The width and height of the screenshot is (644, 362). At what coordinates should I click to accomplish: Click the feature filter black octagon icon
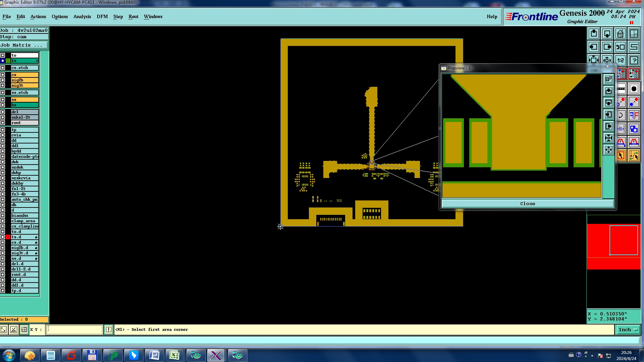[x=634, y=89]
